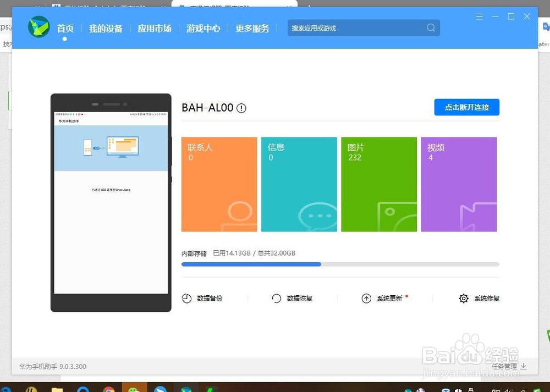Open the orange 联系人 tile
The width and height of the screenshot is (550, 392).
pyautogui.click(x=219, y=184)
